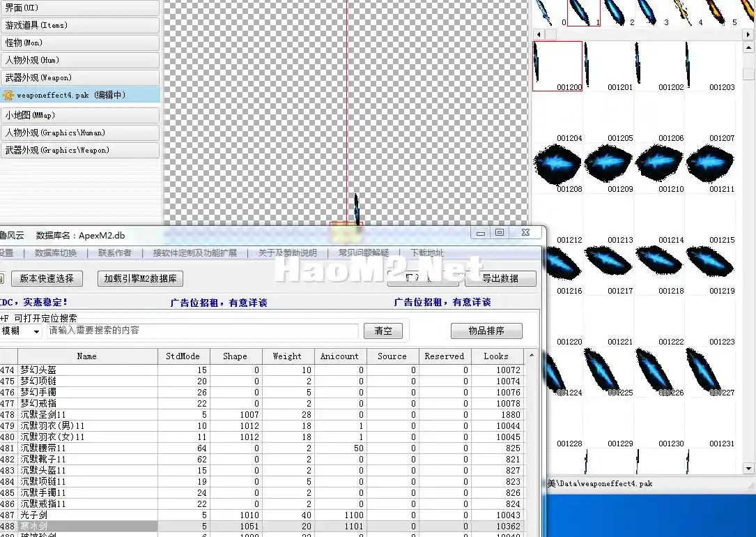Image resolution: width=756 pixels, height=537 pixels.
Task: Pick top strip weapon icon 3
Action: click(652, 13)
